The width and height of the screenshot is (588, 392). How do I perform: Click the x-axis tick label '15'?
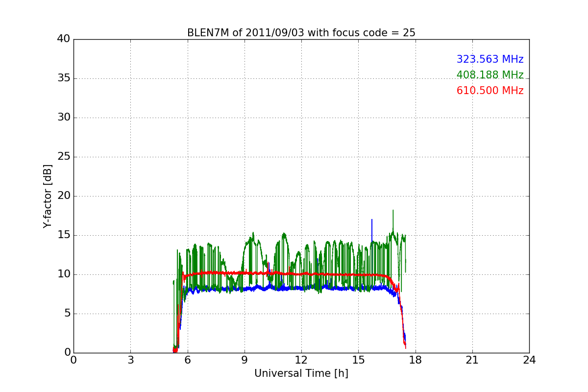pyautogui.click(x=358, y=360)
